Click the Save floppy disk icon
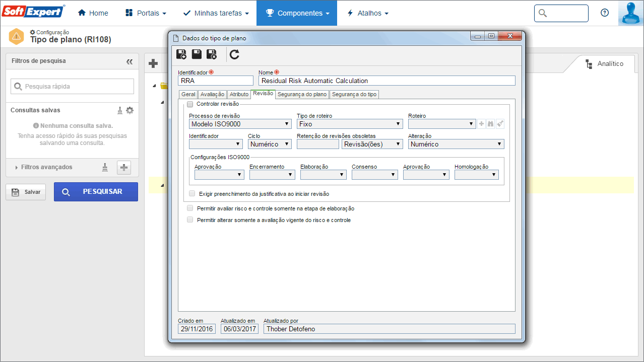The width and height of the screenshot is (644, 362). [197, 54]
